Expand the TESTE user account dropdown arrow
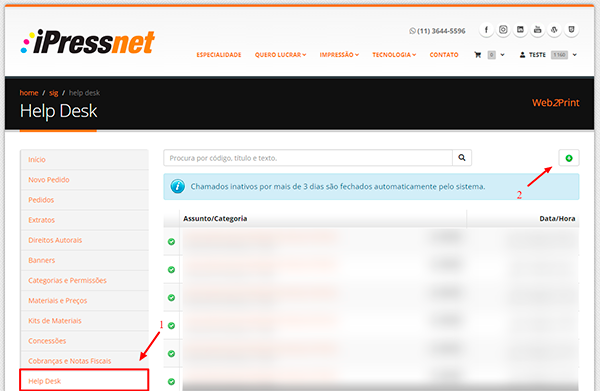 coord(574,55)
